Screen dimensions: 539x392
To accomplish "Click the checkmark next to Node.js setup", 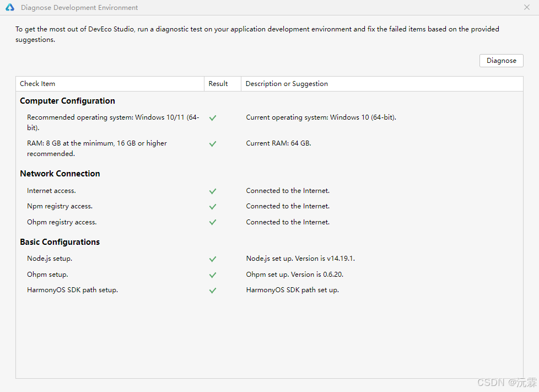I will click(x=213, y=259).
